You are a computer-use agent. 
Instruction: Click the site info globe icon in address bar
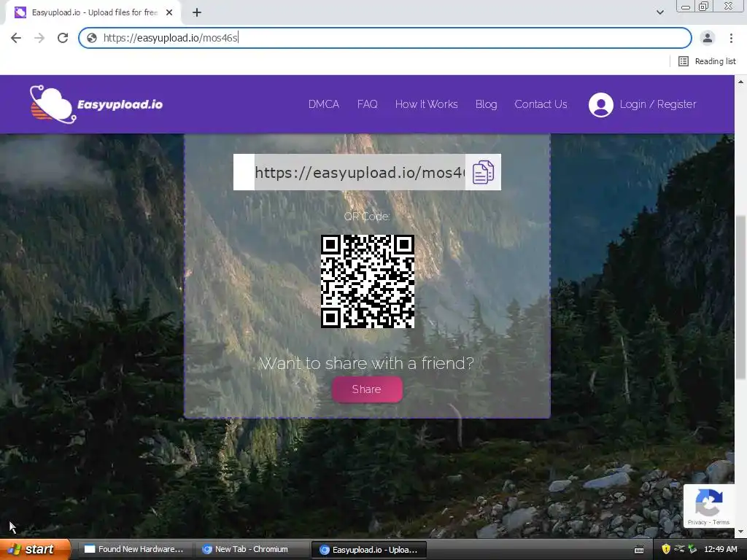tap(92, 38)
